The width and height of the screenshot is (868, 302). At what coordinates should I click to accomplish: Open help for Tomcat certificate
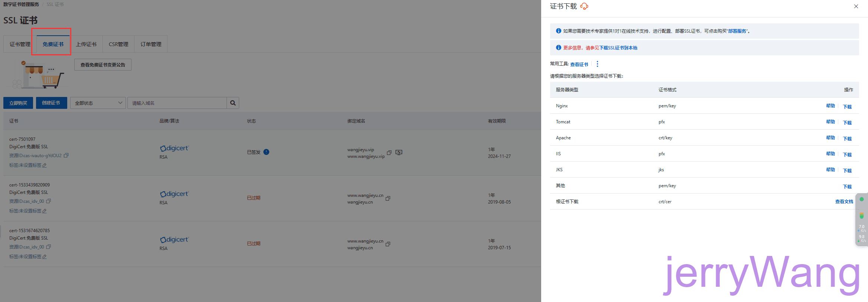[830, 122]
